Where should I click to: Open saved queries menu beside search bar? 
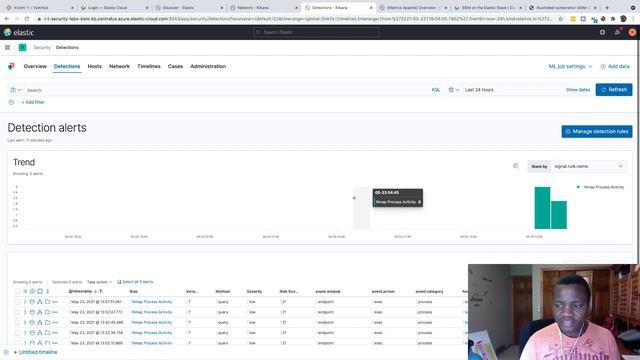(16, 90)
